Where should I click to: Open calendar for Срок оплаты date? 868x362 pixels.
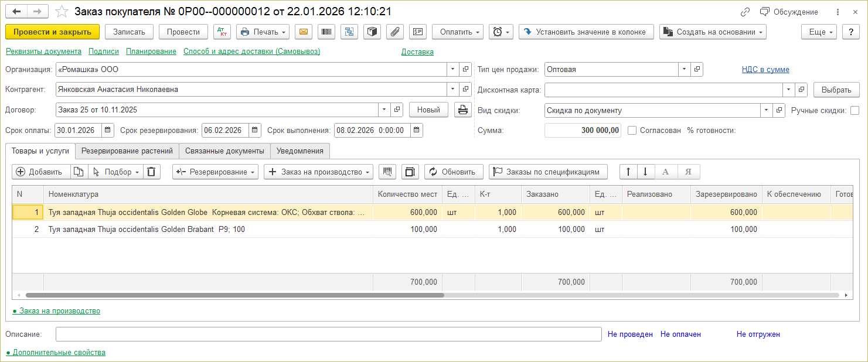[x=107, y=130]
